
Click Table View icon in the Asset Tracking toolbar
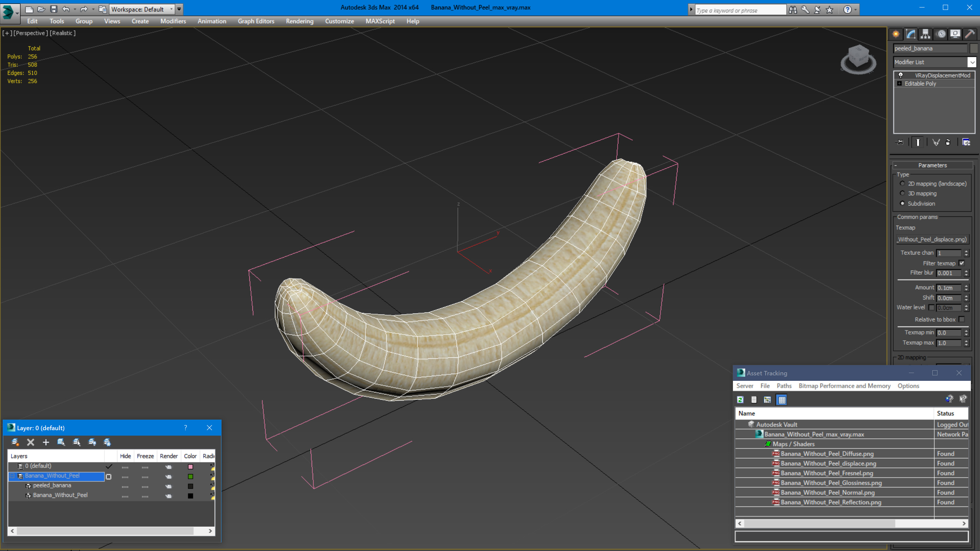point(782,400)
